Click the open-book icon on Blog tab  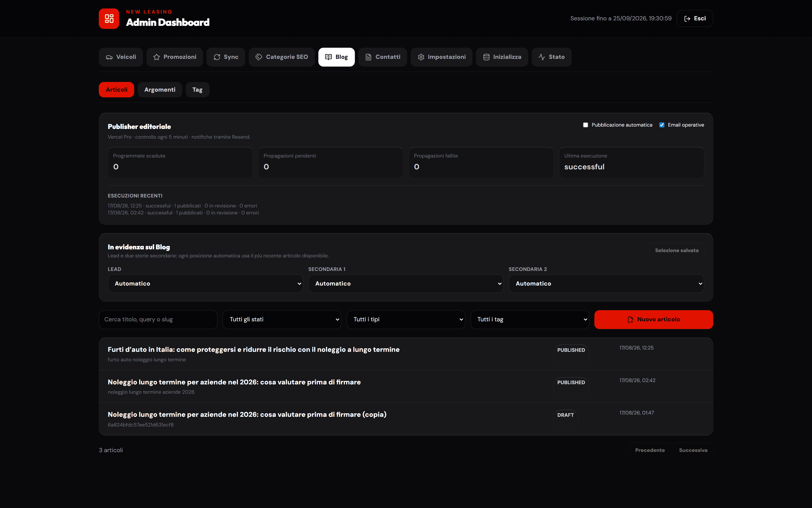click(x=328, y=57)
